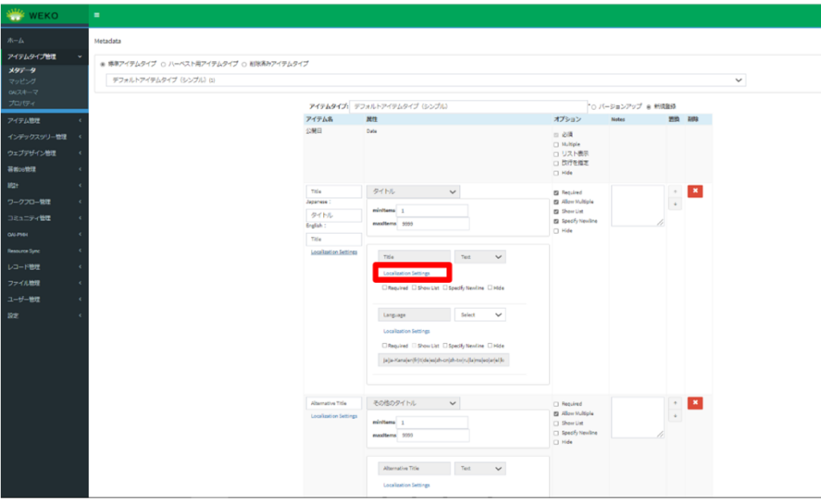Move the Title row up with arrow

[674, 192]
